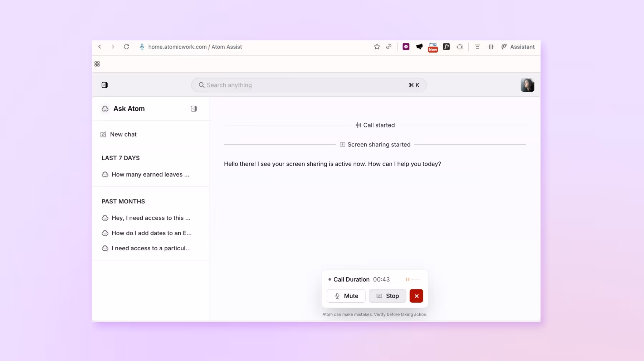
Task: Open the puzzle-piece extensions menu
Action: tap(460, 47)
